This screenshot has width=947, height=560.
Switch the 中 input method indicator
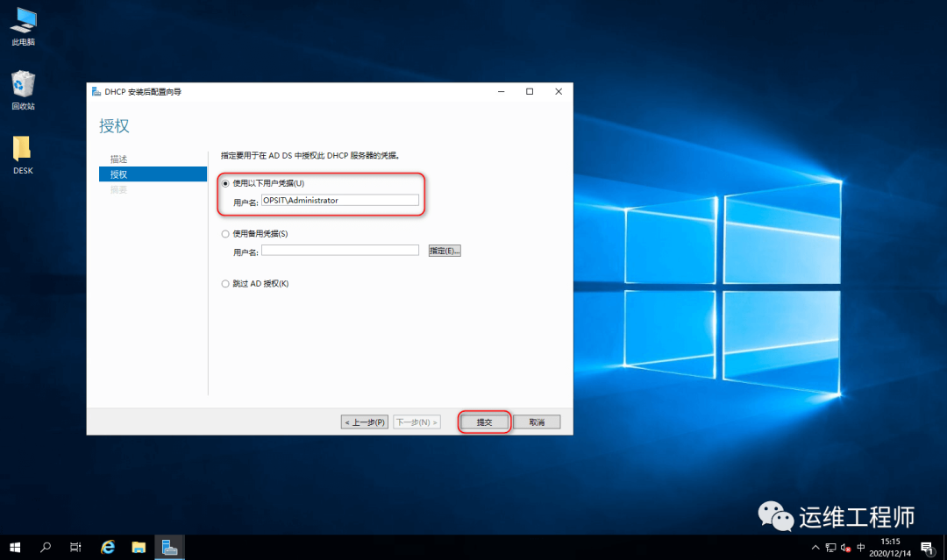861,548
